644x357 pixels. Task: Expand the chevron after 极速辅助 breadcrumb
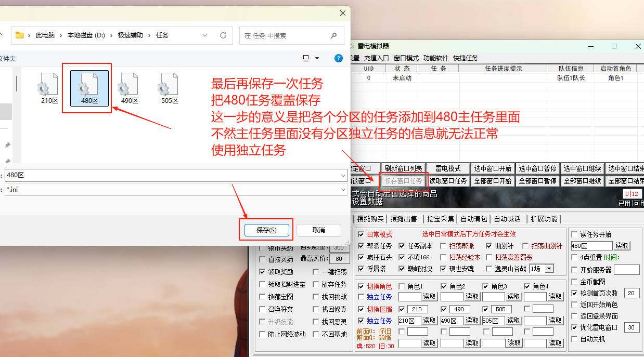[149, 35]
